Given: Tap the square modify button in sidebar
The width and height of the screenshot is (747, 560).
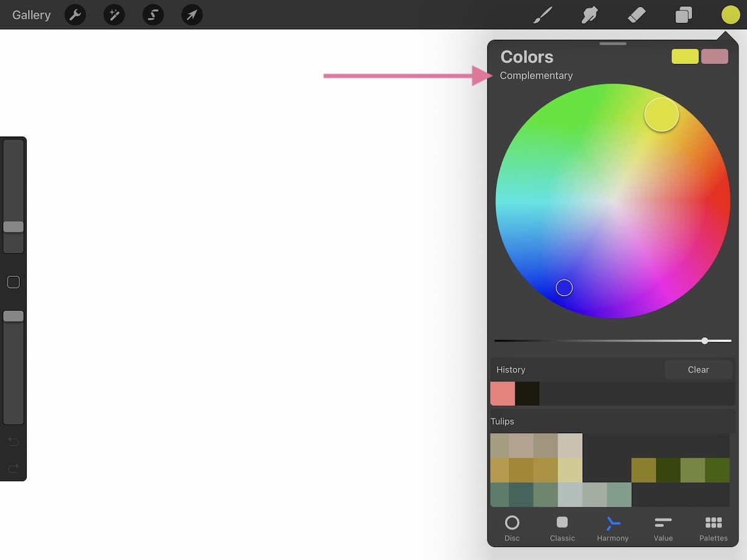Looking at the screenshot, I should [x=13, y=282].
